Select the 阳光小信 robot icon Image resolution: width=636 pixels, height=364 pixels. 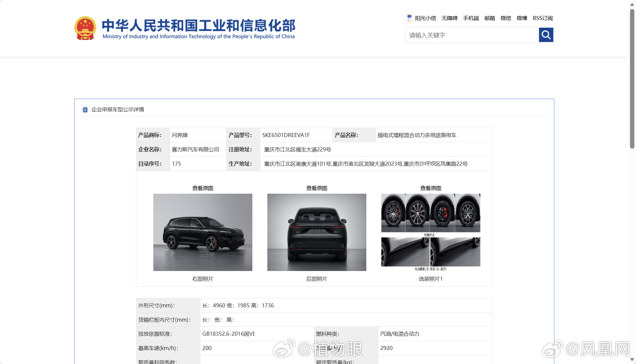click(409, 18)
